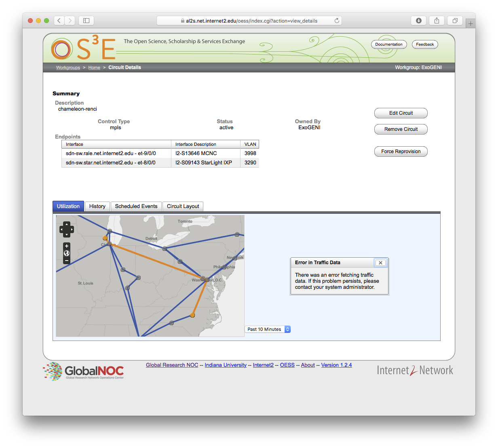Open the Safari share menu
Viewport: 498px width, 448px height.
pyautogui.click(x=437, y=21)
